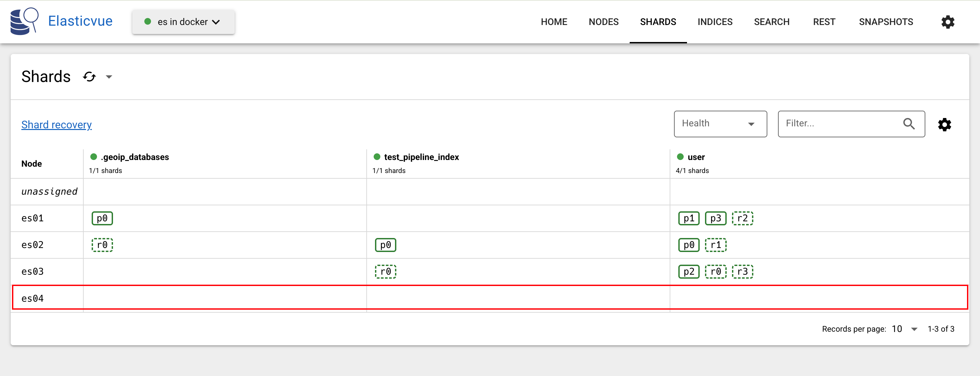Click the 4/1 shards label under user
Image resolution: width=980 pixels, height=376 pixels.
[x=692, y=171]
